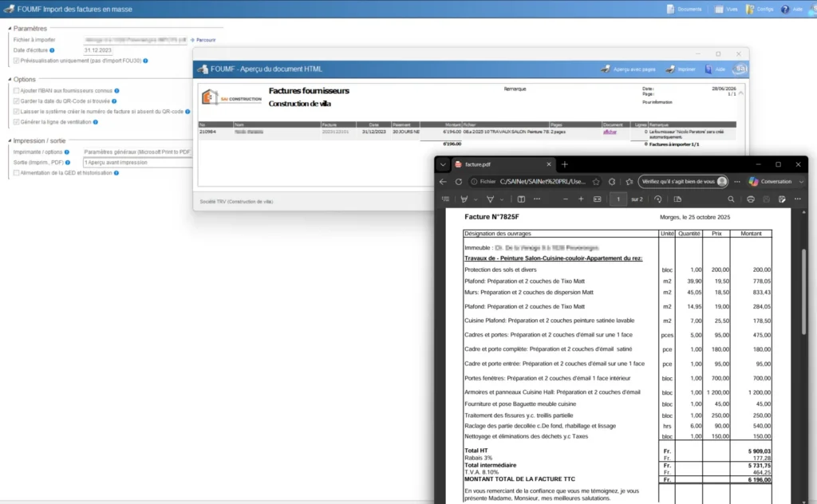
Task: Click the PDF vertical scrollbar thumb
Action: [804, 292]
